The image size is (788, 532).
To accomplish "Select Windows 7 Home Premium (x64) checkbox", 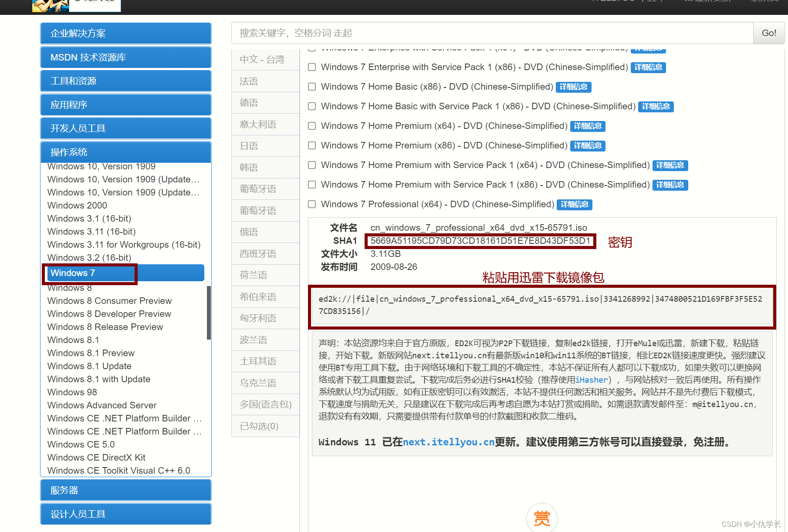I will [x=312, y=126].
